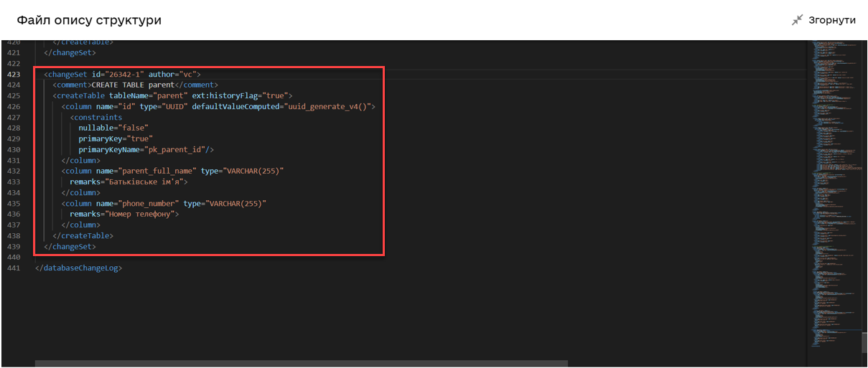Click the column name="id" type="UUID" line
868x368 pixels.
click(x=218, y=107)
